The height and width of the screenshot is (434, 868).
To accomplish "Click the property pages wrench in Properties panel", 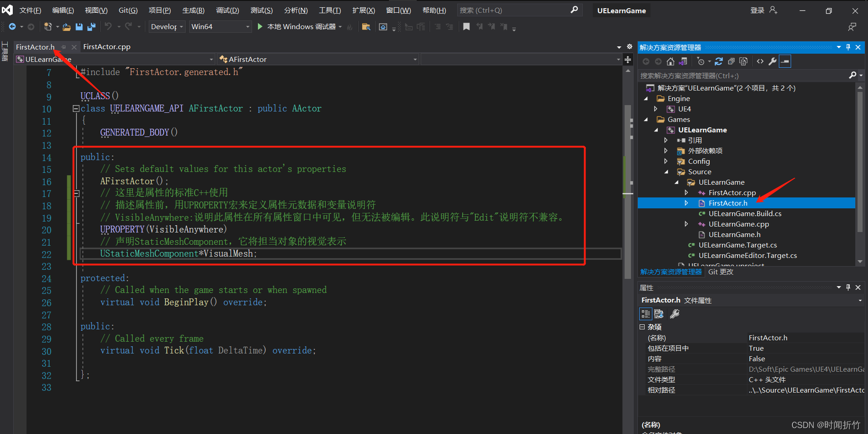I will click(675, 314).
